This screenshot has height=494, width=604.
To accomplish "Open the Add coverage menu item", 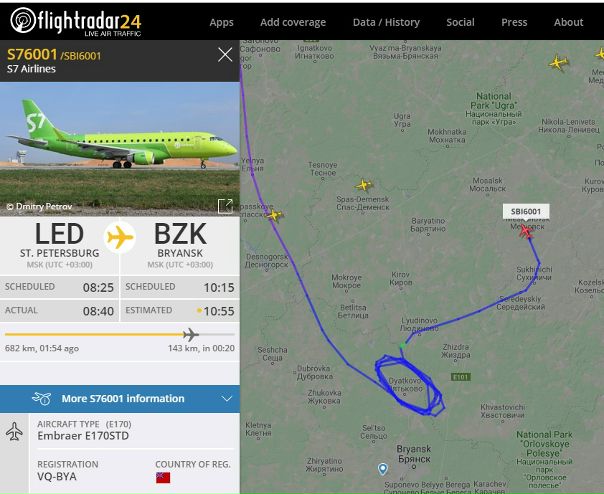I will coord(293,22).
